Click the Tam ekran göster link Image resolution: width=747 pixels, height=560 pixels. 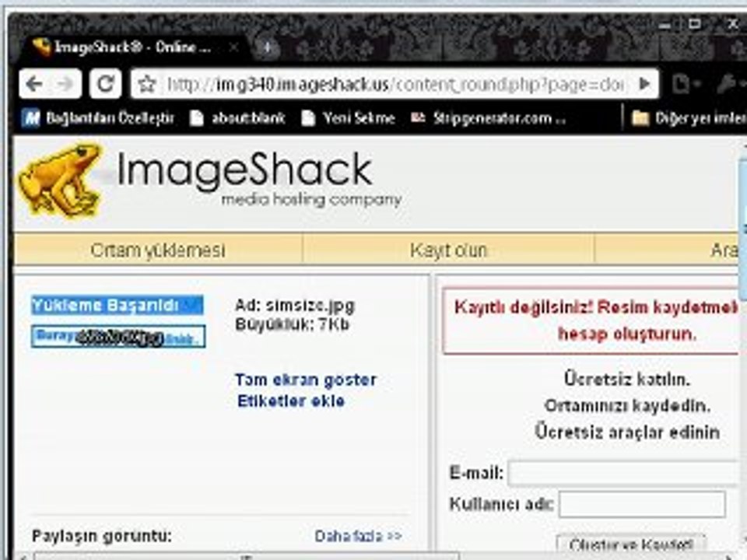click(x=305, y=380)
